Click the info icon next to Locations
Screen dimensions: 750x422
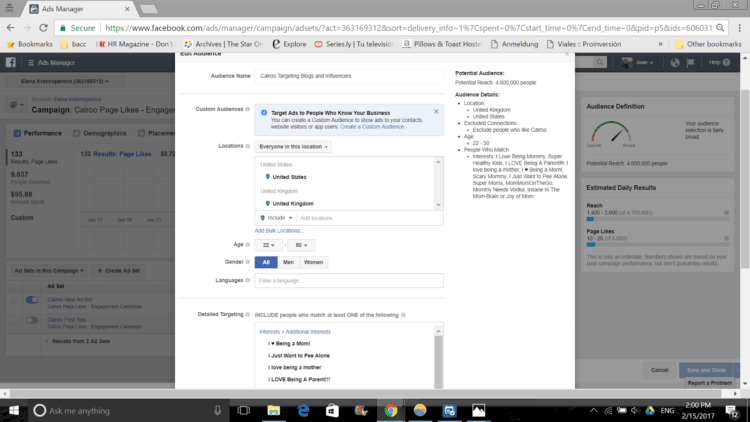248,146
